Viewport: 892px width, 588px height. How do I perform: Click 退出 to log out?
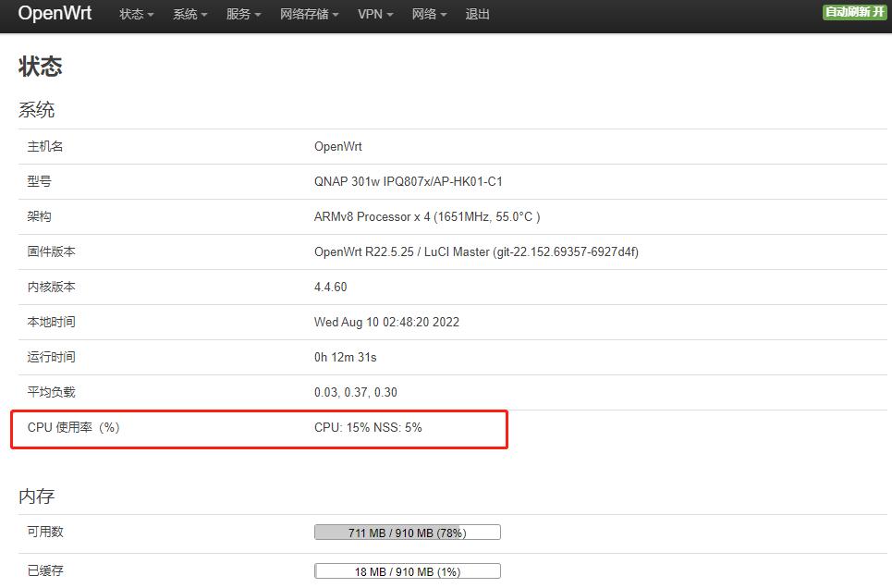click(x=477, y=14)
